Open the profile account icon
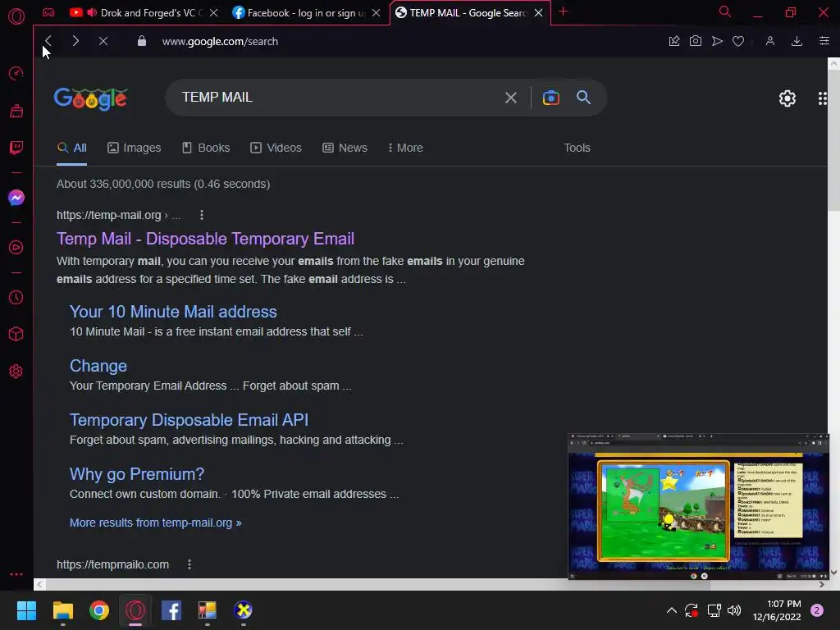Image resolution: width=840 pixels, height=630 pixels. pos(769,41)
